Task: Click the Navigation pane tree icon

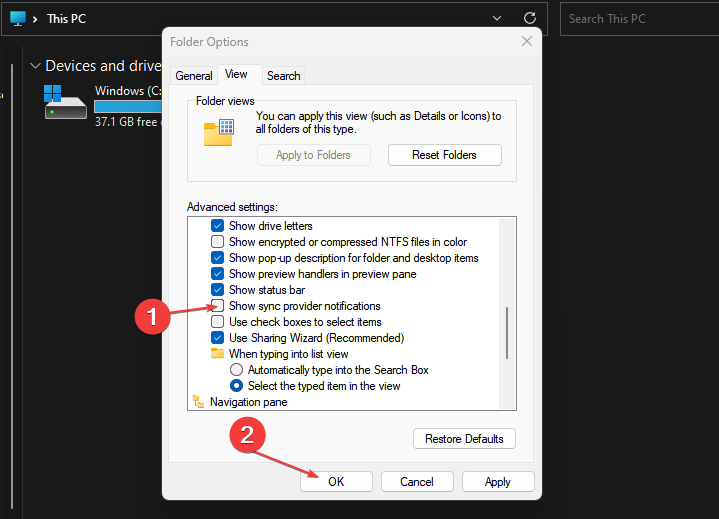Action: (x=199, y=402)
